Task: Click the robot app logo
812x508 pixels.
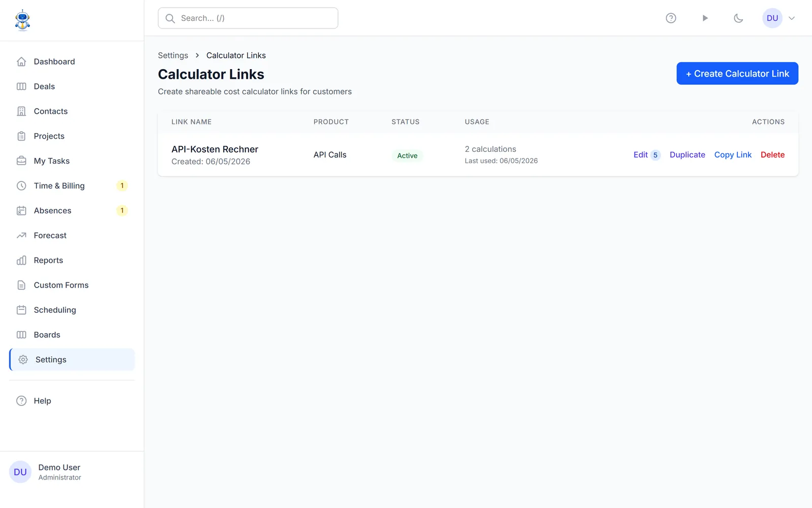Action: tap(22, 20)
